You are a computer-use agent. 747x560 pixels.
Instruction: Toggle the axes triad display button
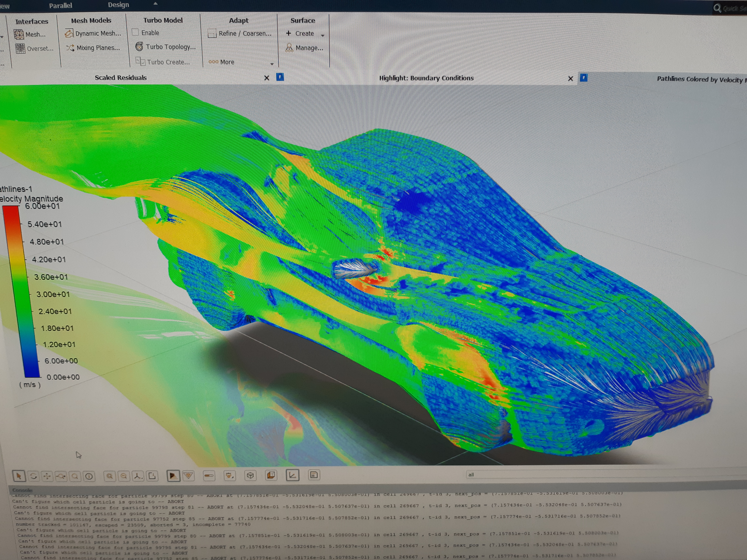pyautogui.click(x=292, y=475)
